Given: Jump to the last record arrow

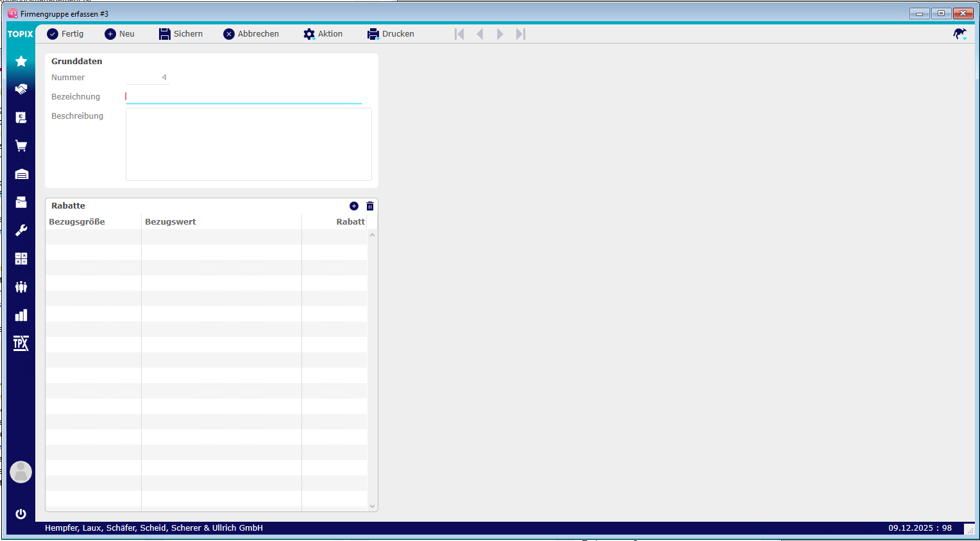Looking at the screenshot, I should point(521,34).
